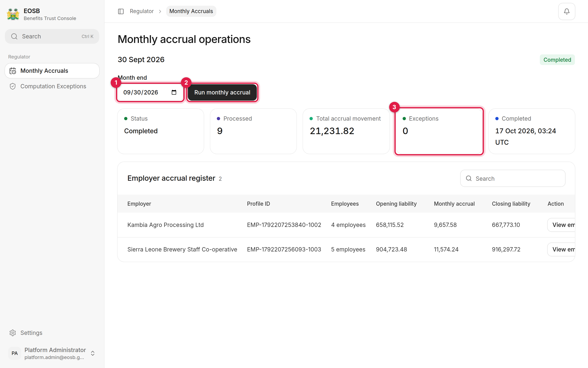Click Sierra Leone Brewery Staff Co-operative name
The width and height of the screenshot is (588, 368).
182,249
